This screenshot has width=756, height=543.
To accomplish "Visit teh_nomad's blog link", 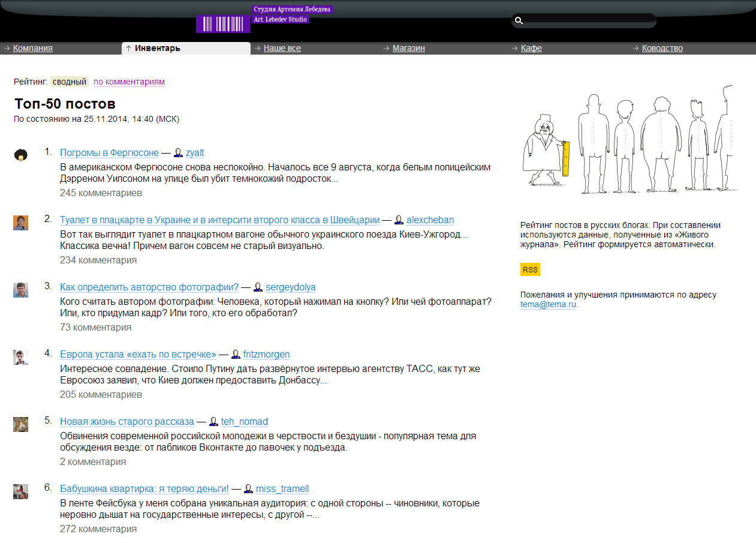I will pyautogui.click(x=245, y=422).
